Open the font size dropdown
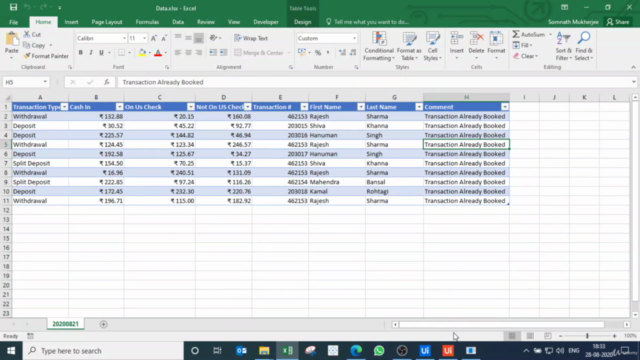Viewport: 640px width, 360px height. 144,38
